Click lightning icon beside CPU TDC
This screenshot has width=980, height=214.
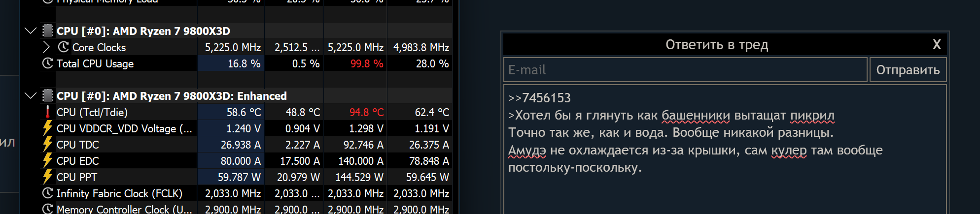point(47,145)
